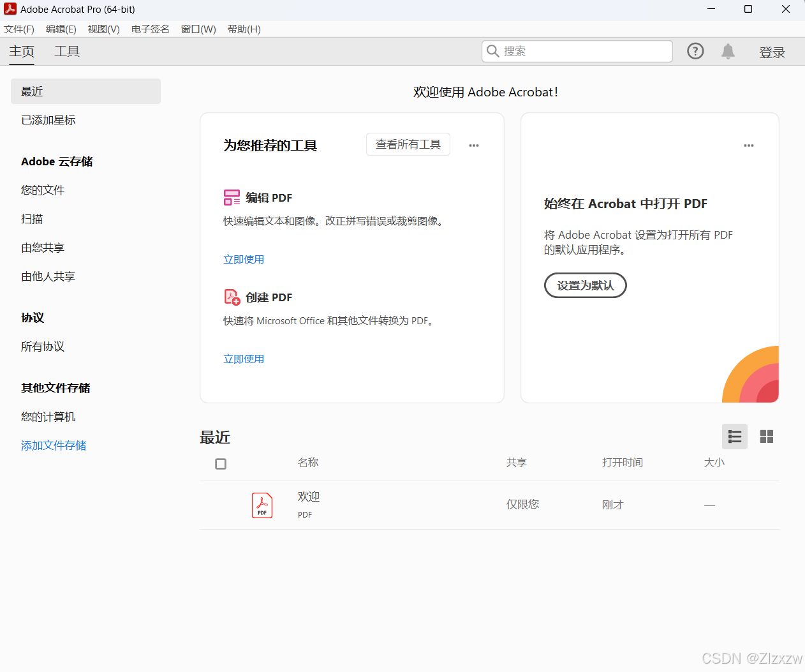Click the 名称 column header
Image resolution: width=805 pixels, height=672 pixels.
[308, 462]
